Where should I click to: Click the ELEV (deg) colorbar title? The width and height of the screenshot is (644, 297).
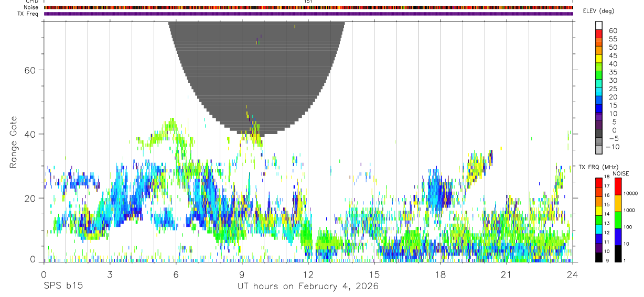point(598,12)
